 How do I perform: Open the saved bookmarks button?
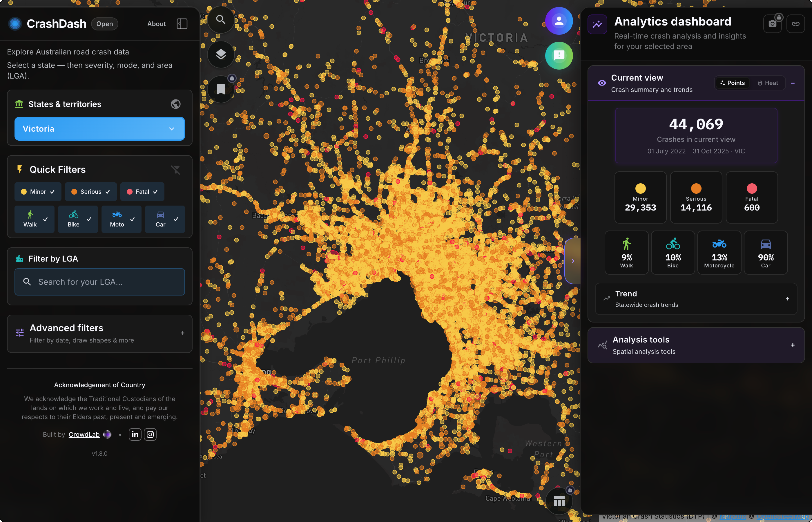point(221,89)
